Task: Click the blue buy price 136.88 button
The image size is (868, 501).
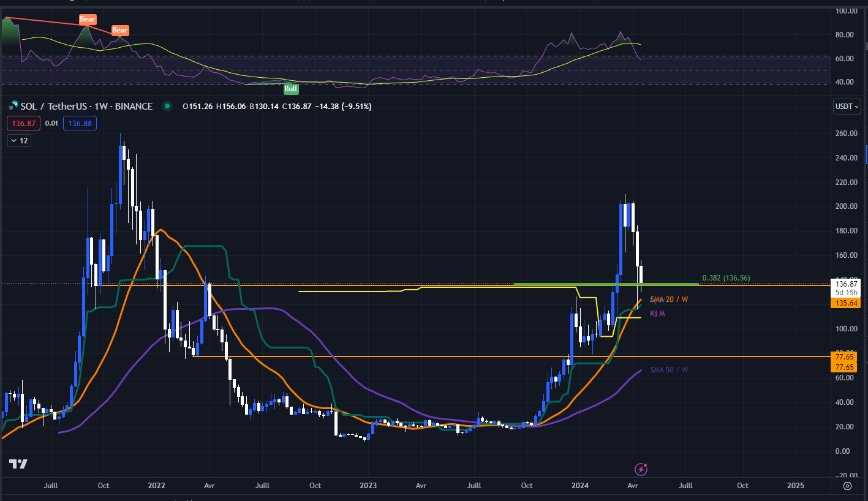Action: click(80, 124)
